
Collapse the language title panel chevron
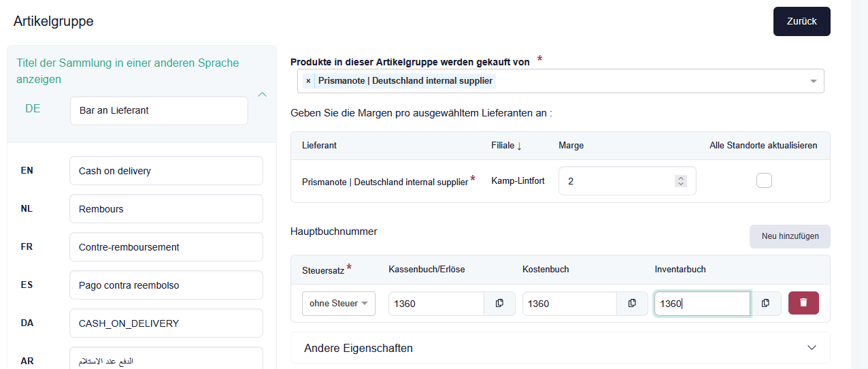tap(262, 95)
